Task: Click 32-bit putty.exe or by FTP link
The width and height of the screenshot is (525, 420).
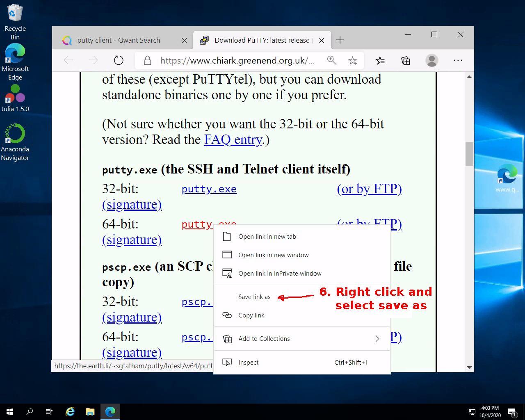Action: point(369,189)
